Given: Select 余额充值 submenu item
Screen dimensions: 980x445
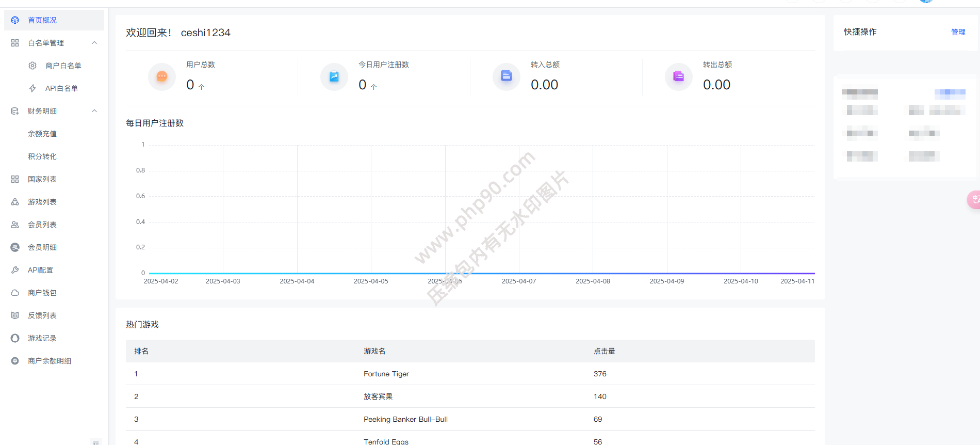Looking at the screenshot, I should click(42, 134).
